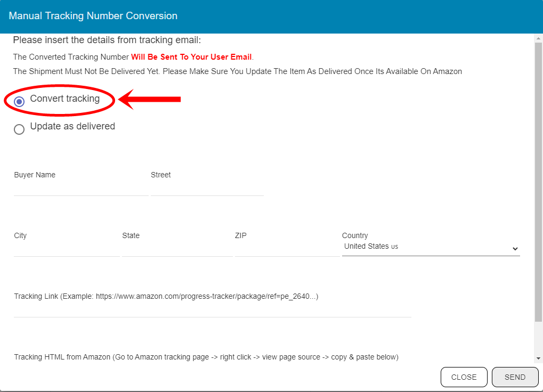Expand the Country dropdown chevron arrow
Viewport: 543px width, 392px height.
tap(515, 249)
